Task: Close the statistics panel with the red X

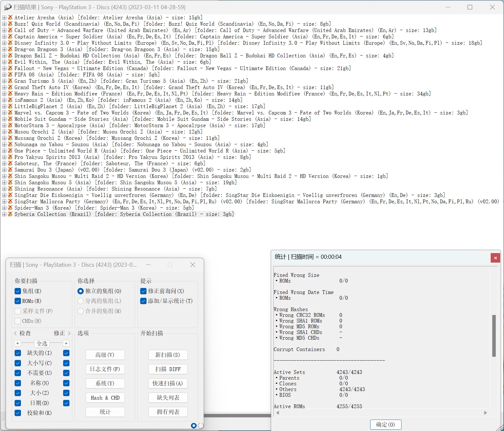Action: (x=495, y=258)
